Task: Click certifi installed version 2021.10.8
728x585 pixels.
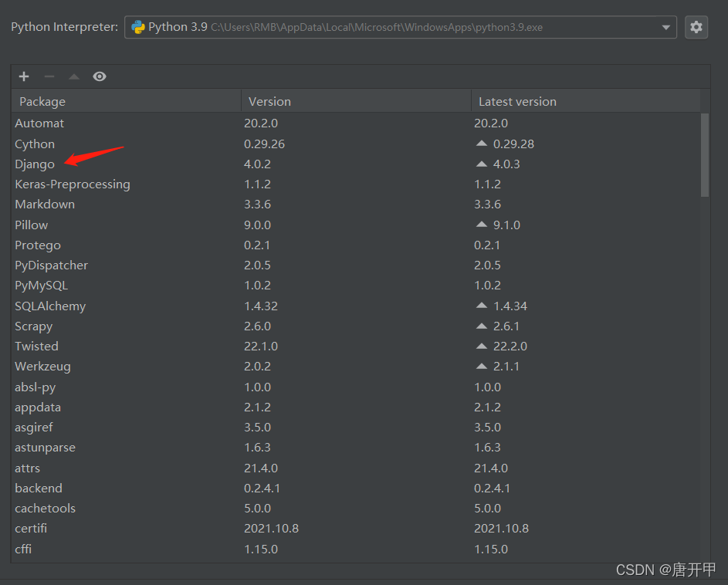Action: pos(272,529)
